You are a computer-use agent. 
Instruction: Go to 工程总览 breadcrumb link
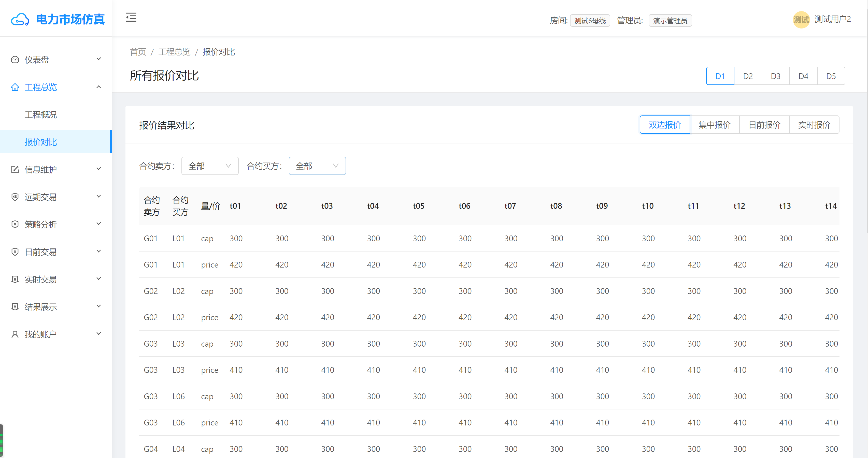175,52
